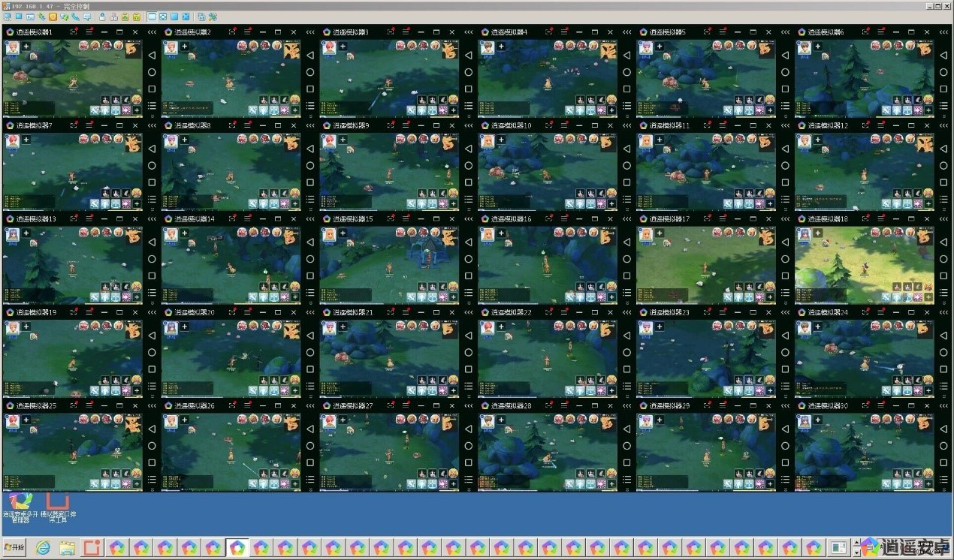Open the minimap in 逍遥模拟器10
This screenshot has height=560, width=954.
(608, 143)
